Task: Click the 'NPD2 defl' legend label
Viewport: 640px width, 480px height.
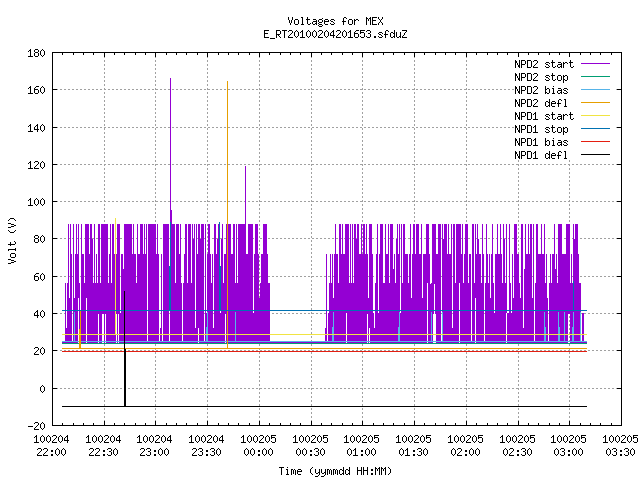Action: pos(541,103)
